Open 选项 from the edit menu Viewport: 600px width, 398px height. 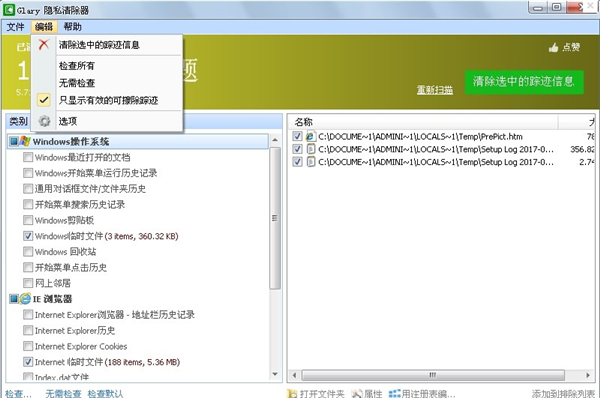click(x=107, y=121)
